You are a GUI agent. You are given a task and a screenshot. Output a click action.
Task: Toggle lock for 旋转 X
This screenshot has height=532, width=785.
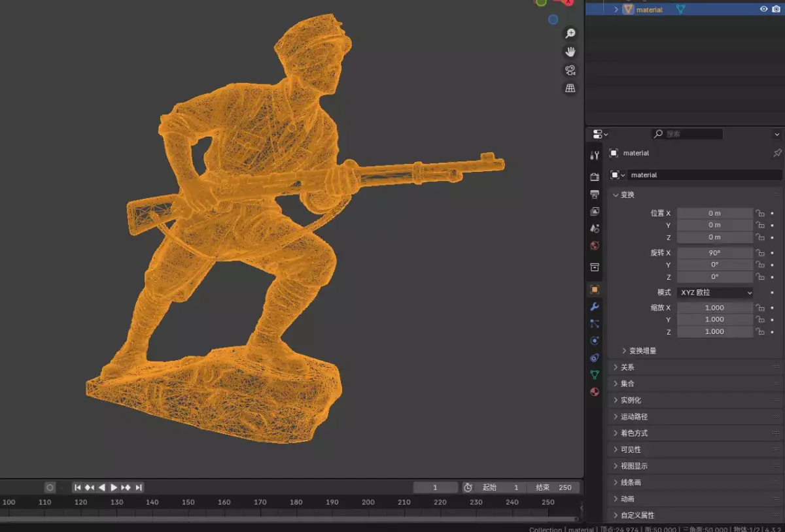click(x=760, y=253)
